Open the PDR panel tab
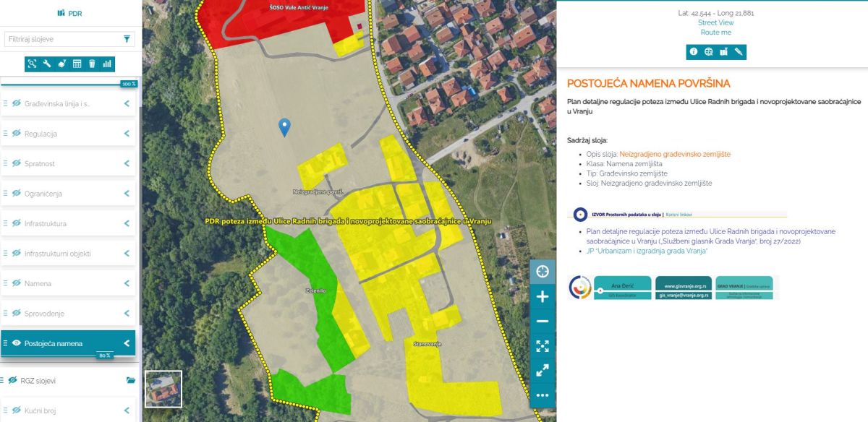Screen dimensions: 868x422 tap(70, 13)
